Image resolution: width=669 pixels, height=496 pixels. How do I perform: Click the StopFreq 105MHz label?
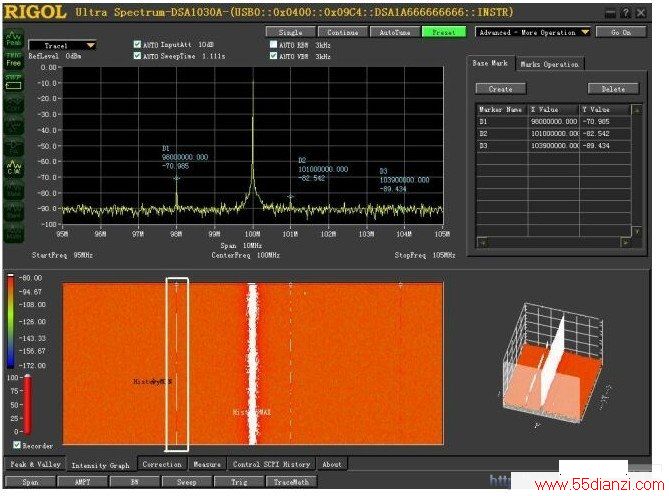click(x=425, y=255)
